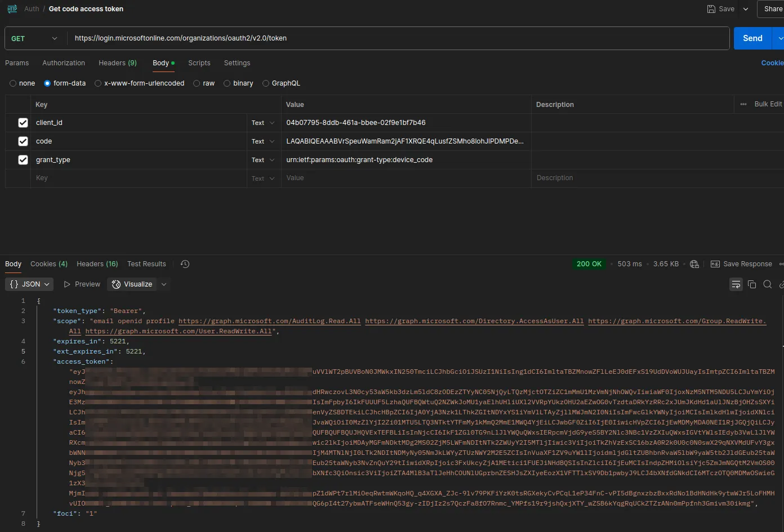Screen dimensions: 784x532
Task: Click the Send button
Action: tap(752, 38)
